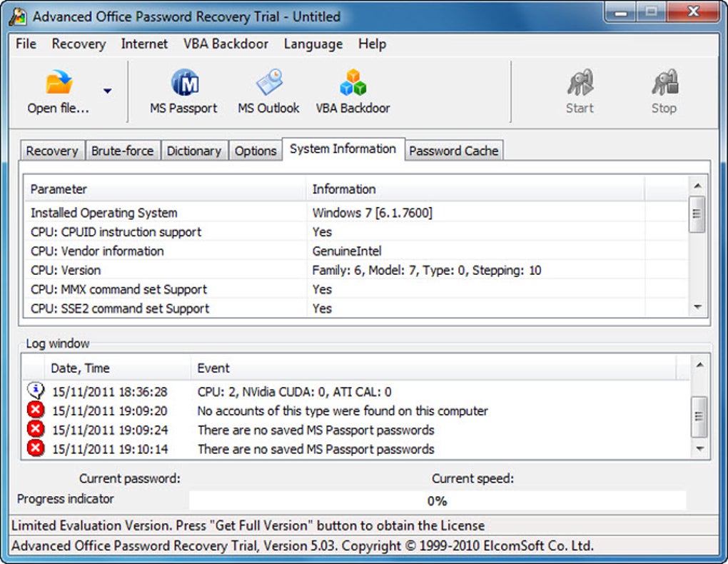
Task: Open the MS Outlook password tool
Action: (x=269, y=92)
